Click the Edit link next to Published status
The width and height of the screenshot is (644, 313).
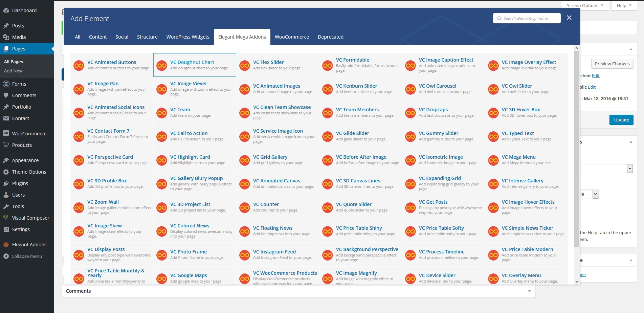tap(596, 75)
